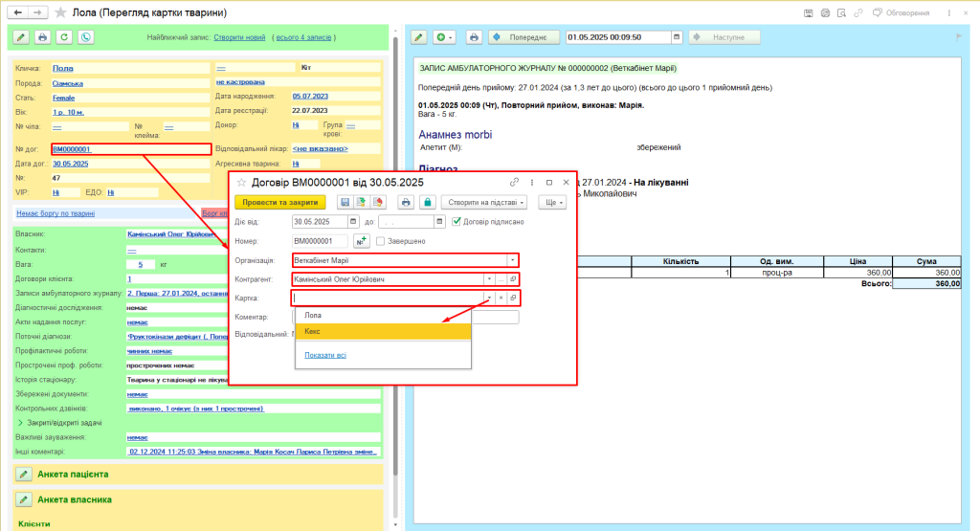Screen dimensions: 980x531
Task: Print the contract from dialog toolbar
Action: pyautogui.click(x=406, y=203)
